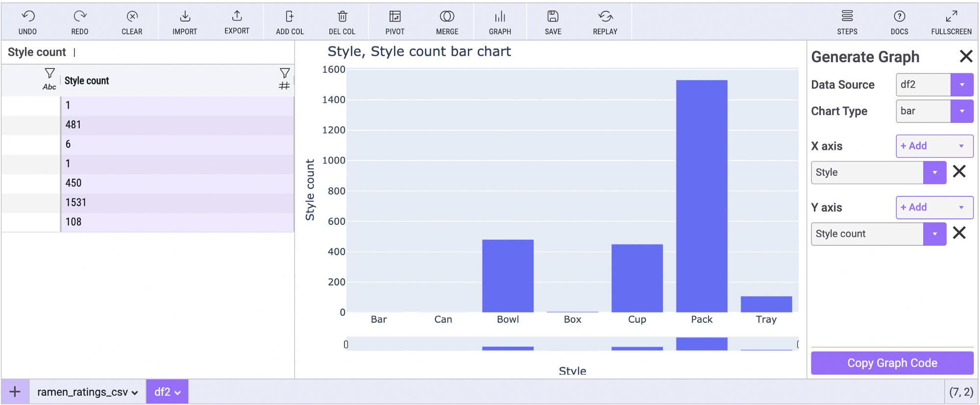980x405 pixels.
Task: Remove Style from the X axis
Action: (959, 171)
